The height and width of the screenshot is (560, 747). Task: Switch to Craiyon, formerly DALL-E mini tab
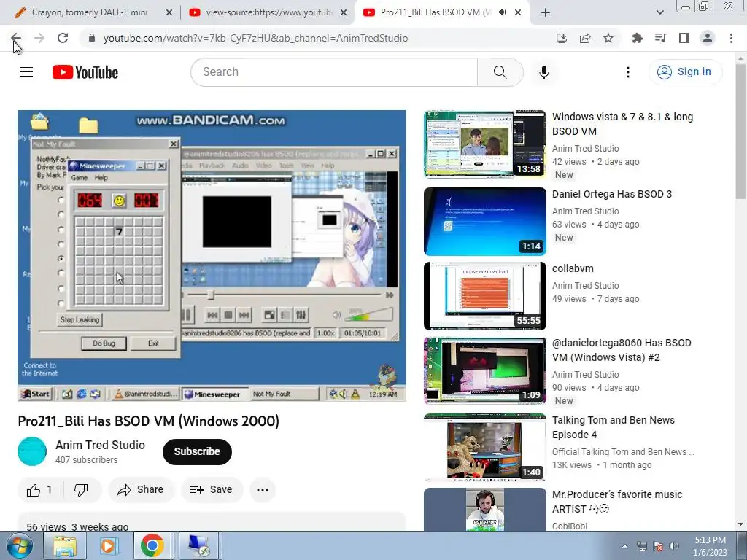[89, 12]
